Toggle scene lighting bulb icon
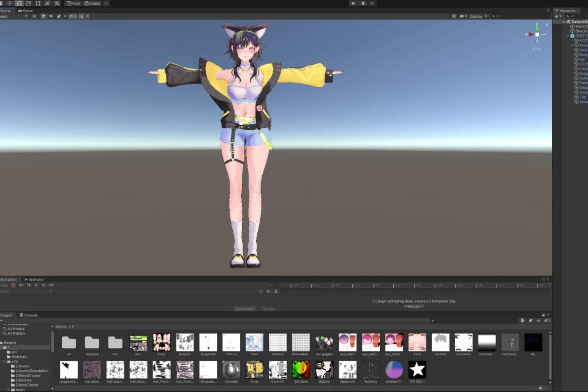 point(43,16)
